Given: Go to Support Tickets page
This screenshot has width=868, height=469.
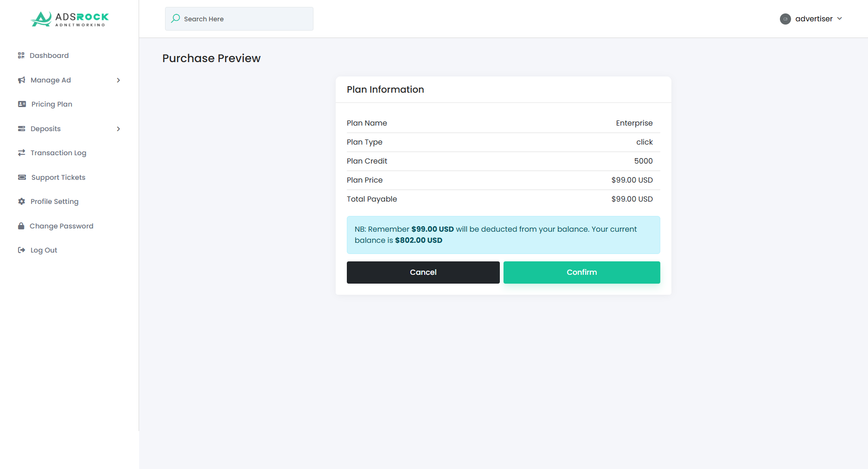Looking at the screenshot, I should (x=58, y=177).
